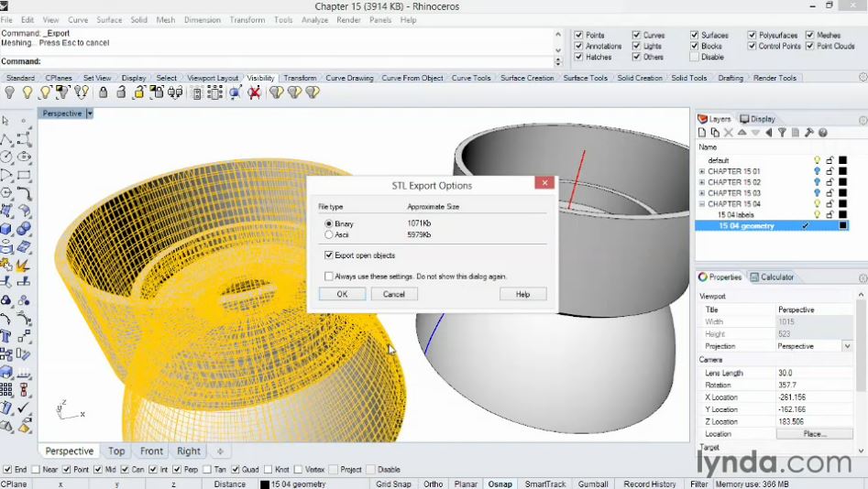Screen dimensions: 868x489
Task: Click the Show Objects yellow lightbulb icon
Action: pos(27,92)
